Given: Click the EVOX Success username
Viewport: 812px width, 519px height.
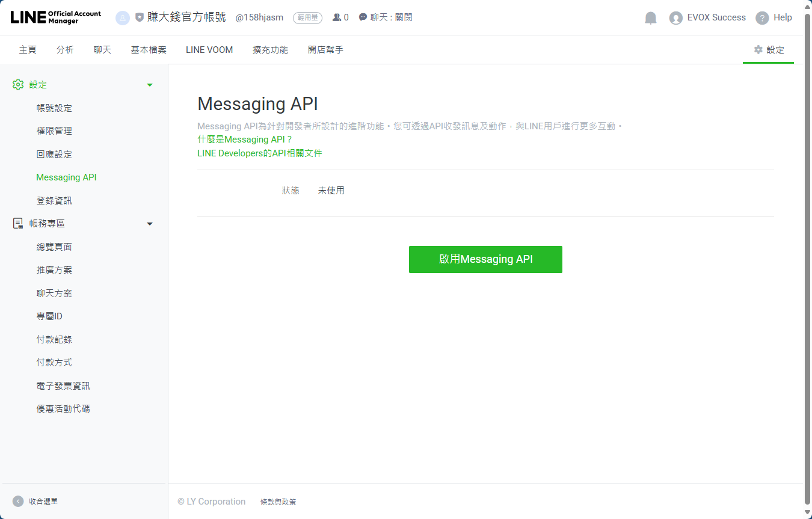Looking at the screenshot, I should tap(716, 17).
